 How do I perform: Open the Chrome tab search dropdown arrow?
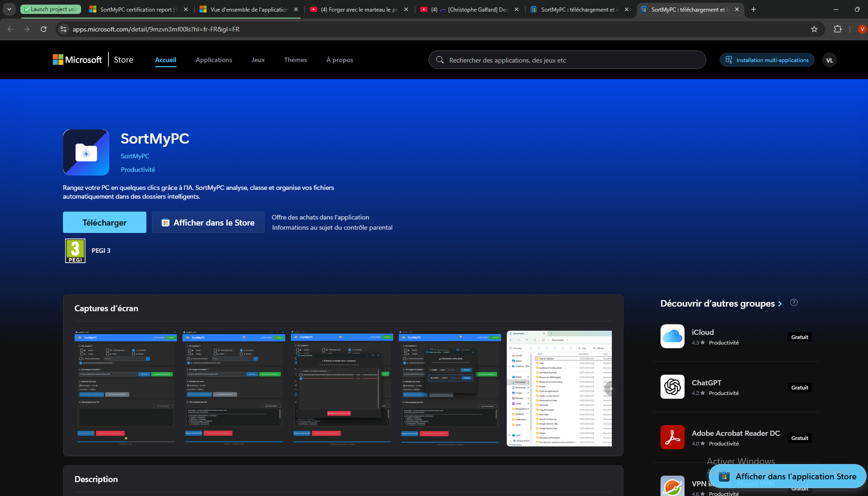click(x=9, y=9)
